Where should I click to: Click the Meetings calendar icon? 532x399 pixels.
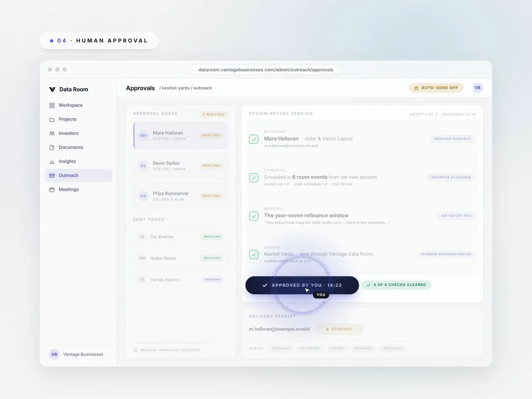point(52,190)
